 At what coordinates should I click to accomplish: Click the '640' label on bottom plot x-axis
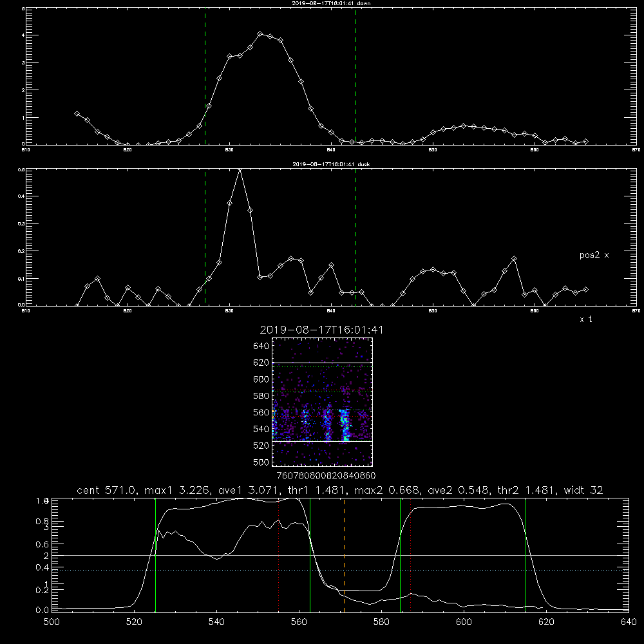[x=629, y=622]
